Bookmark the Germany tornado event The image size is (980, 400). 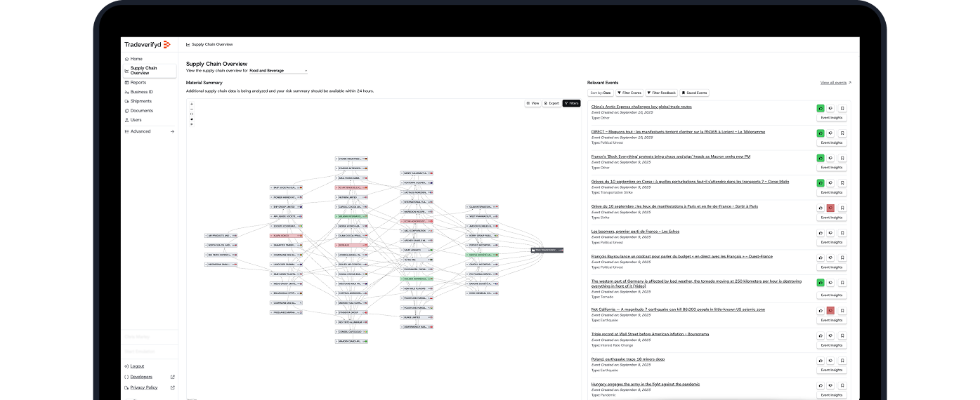coord(842,283)
